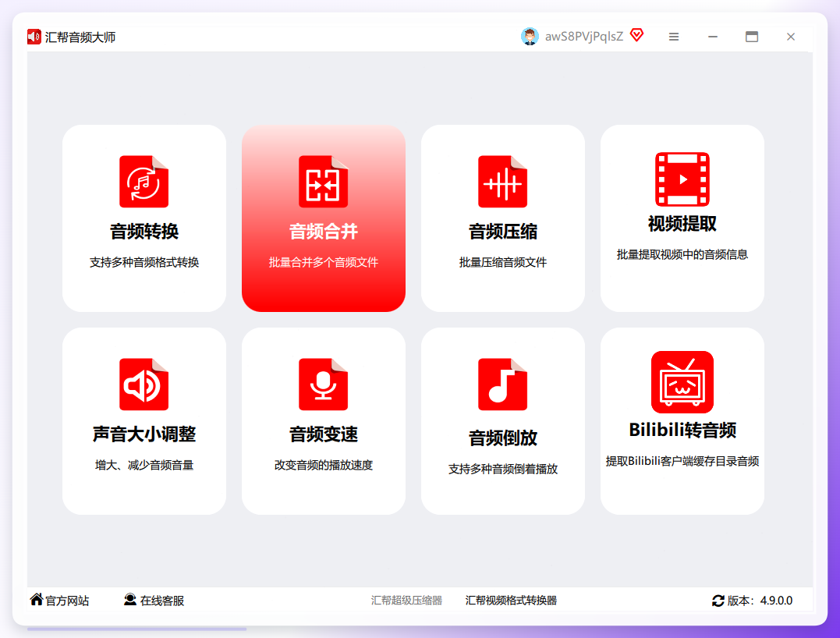Click the 音频转换 title text
Viewport: 840px width, 638px height.
tap(144, 232)
